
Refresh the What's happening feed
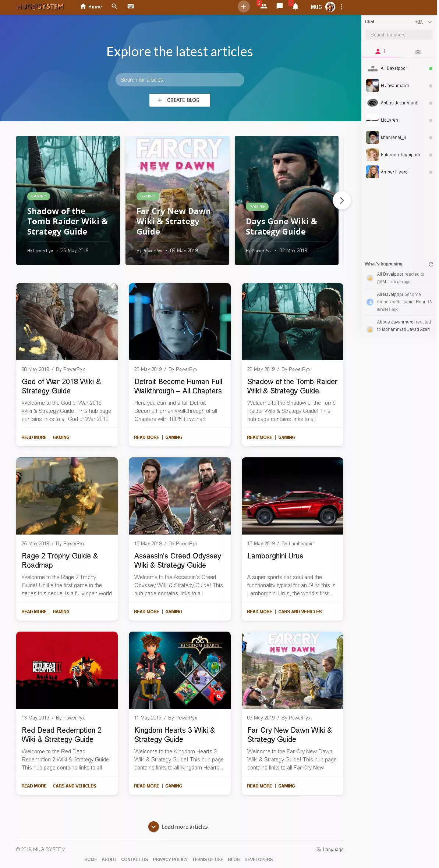coord(431,264)
